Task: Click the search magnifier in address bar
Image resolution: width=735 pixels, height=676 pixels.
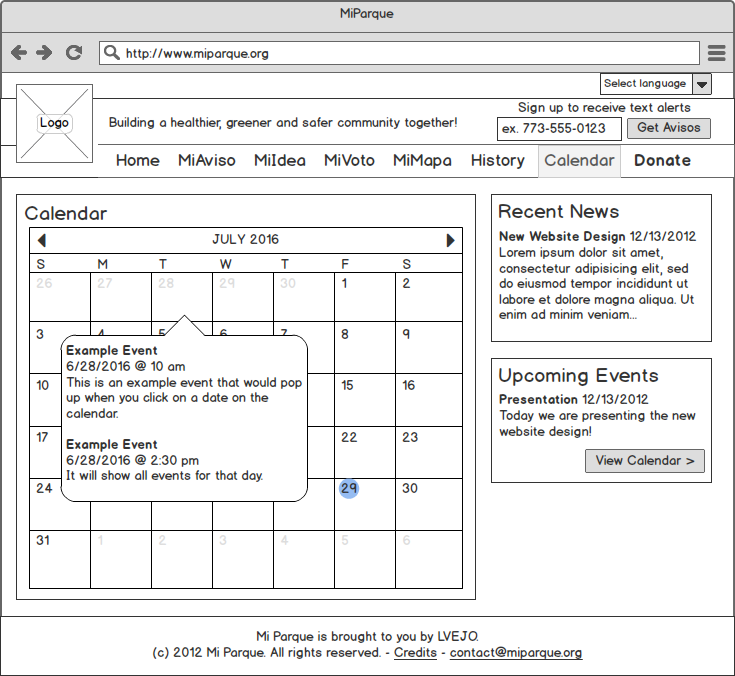Action: coord(112,53)
